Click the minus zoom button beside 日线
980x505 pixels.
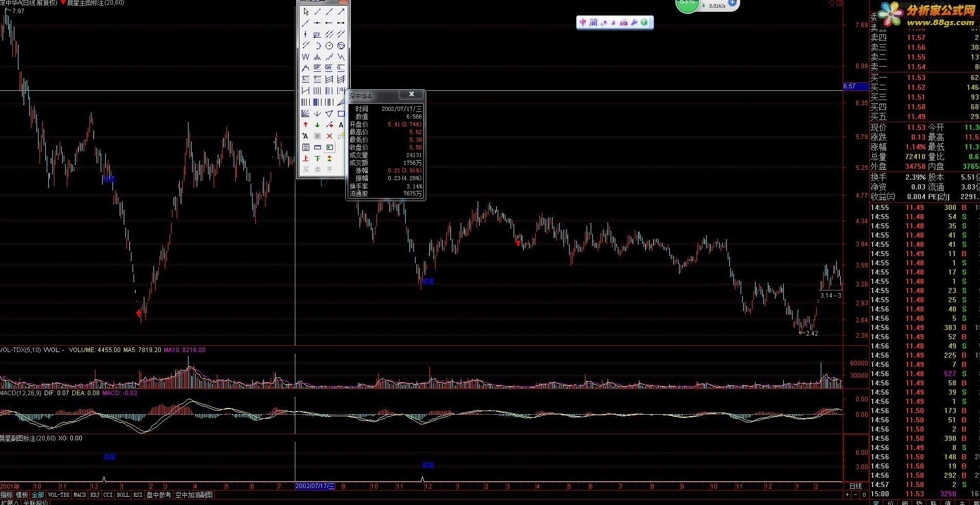point(856,495)
